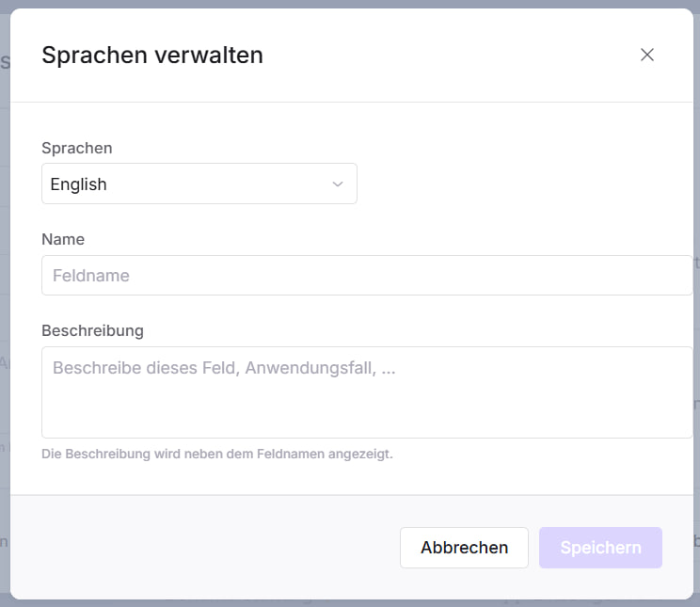Image resolution: width=700 pixels, height=607 pixels.
Task: Select the English value in dropdown
Action: [x=79, y=184]
